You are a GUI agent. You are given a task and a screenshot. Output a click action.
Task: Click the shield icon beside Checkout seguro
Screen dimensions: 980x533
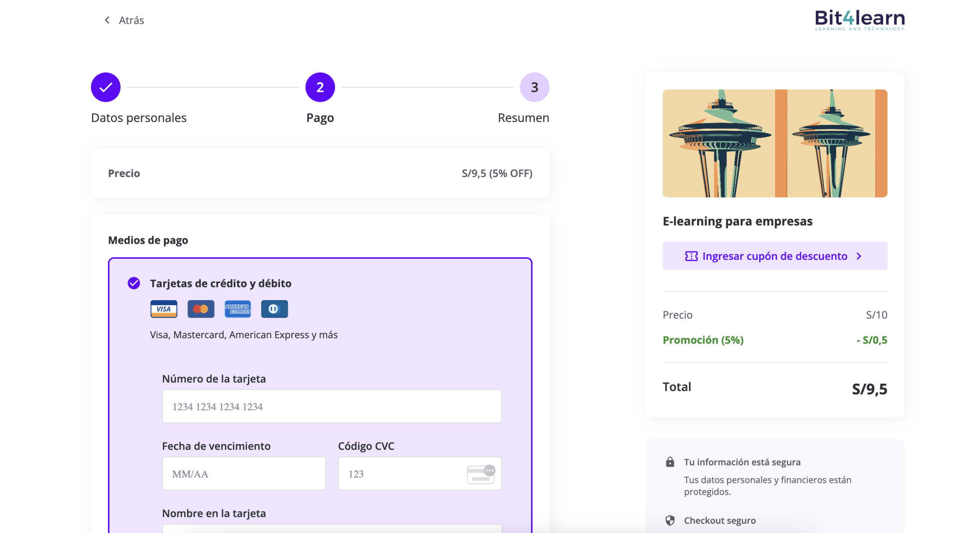click(x=670, y=520)
